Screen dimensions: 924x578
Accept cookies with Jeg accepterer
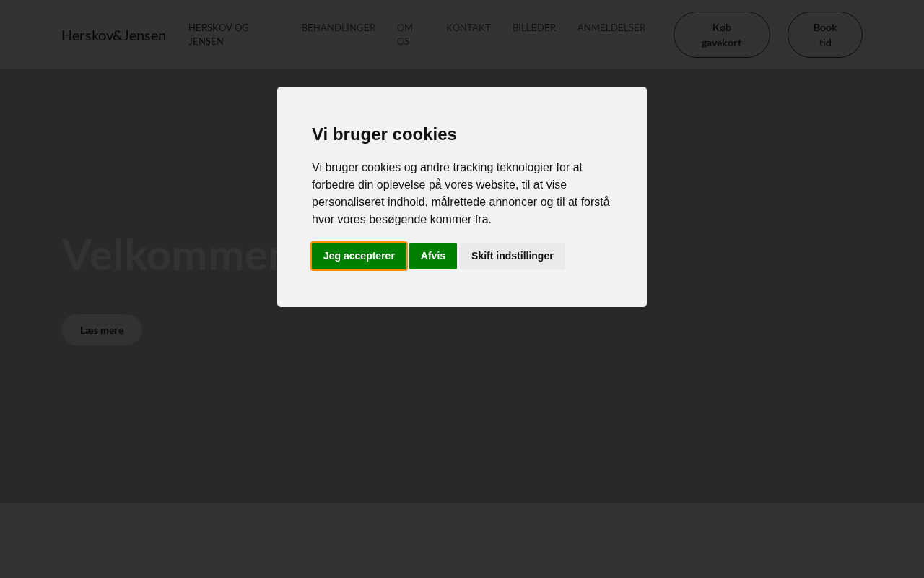point(359,256)
